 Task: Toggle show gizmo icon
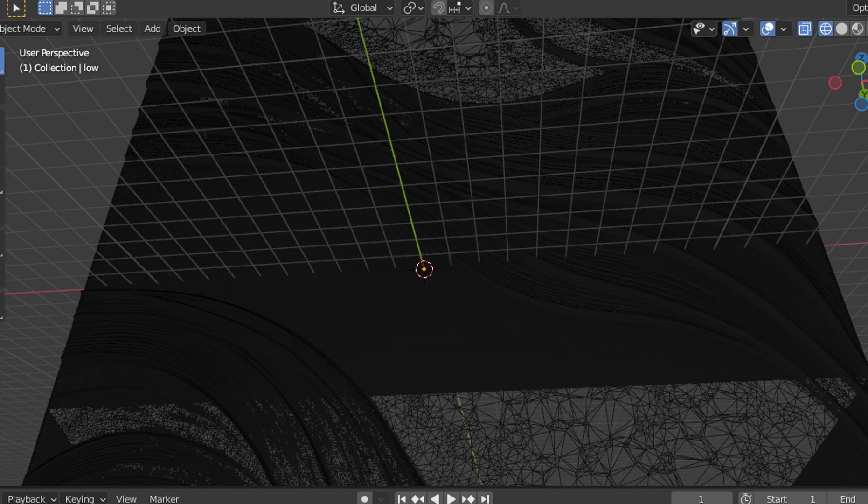(x=729, y=29)
